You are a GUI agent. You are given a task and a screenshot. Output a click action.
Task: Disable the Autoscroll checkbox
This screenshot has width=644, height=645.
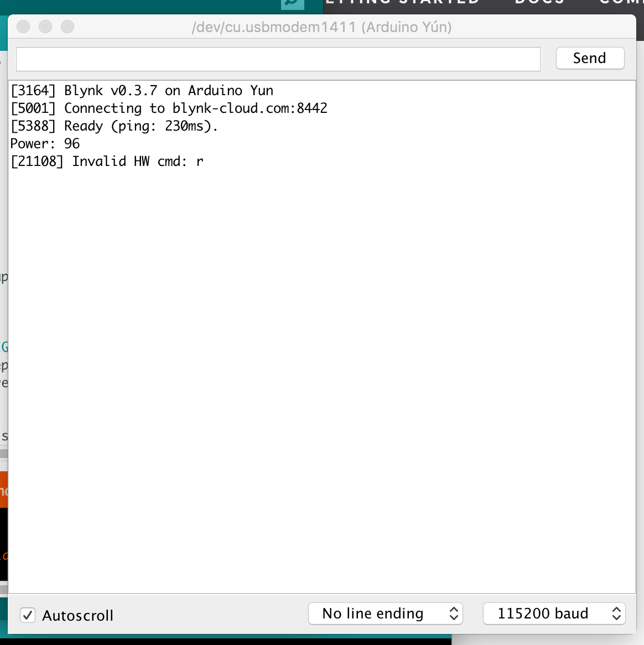click(x=28, y=615)
